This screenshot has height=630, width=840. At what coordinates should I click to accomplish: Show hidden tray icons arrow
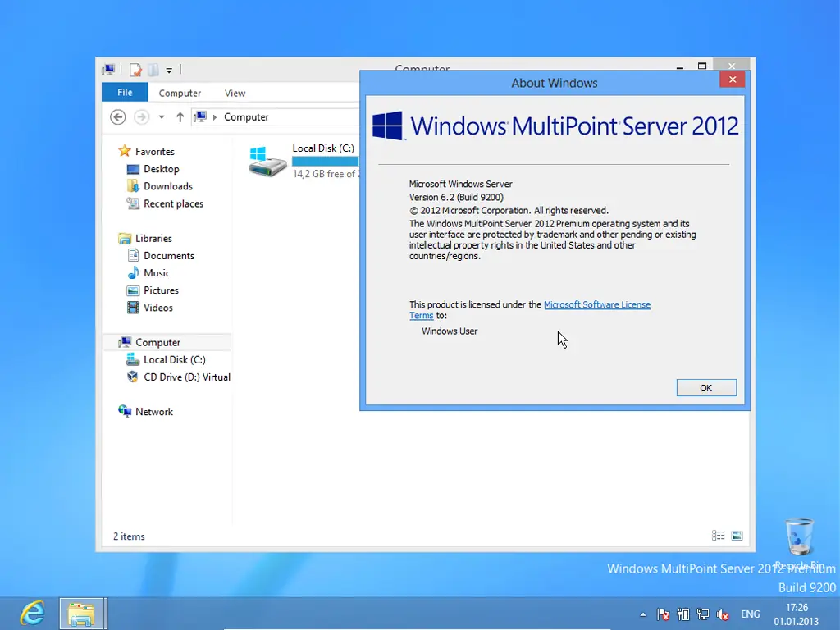coord(643,614)
